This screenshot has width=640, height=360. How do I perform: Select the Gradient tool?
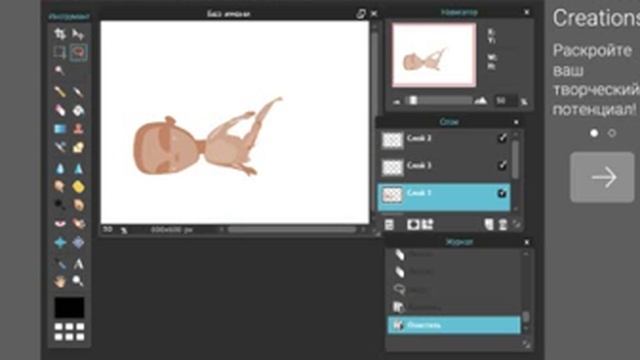point(60,129)
